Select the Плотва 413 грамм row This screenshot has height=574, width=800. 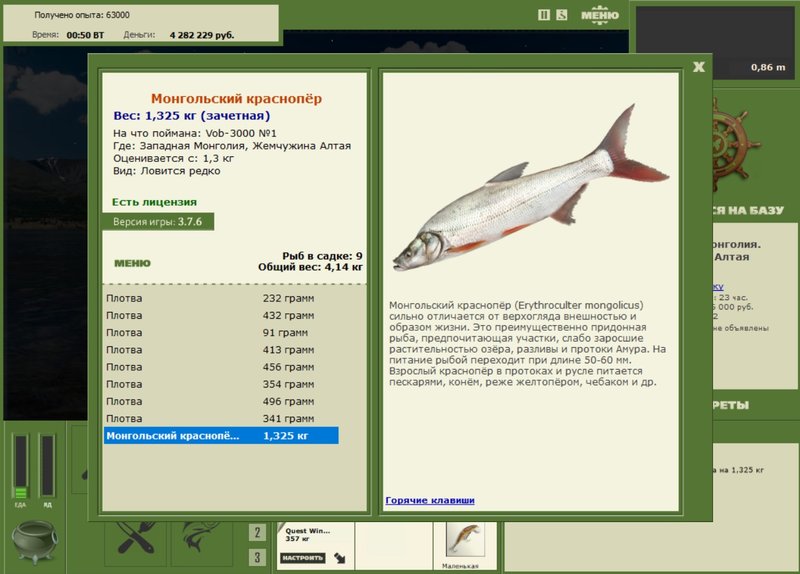221,350
